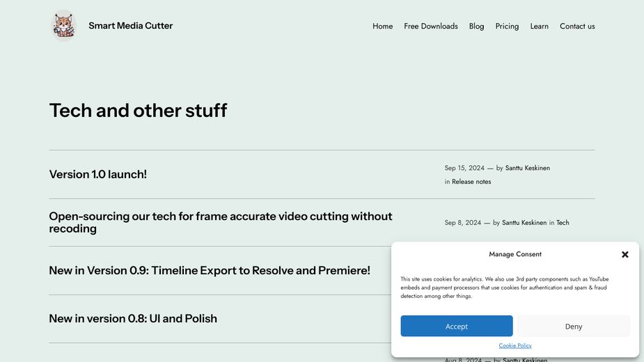Click the Manage Consent title text
The height and width of the screenshot is (362, 644).
(515, 254)
